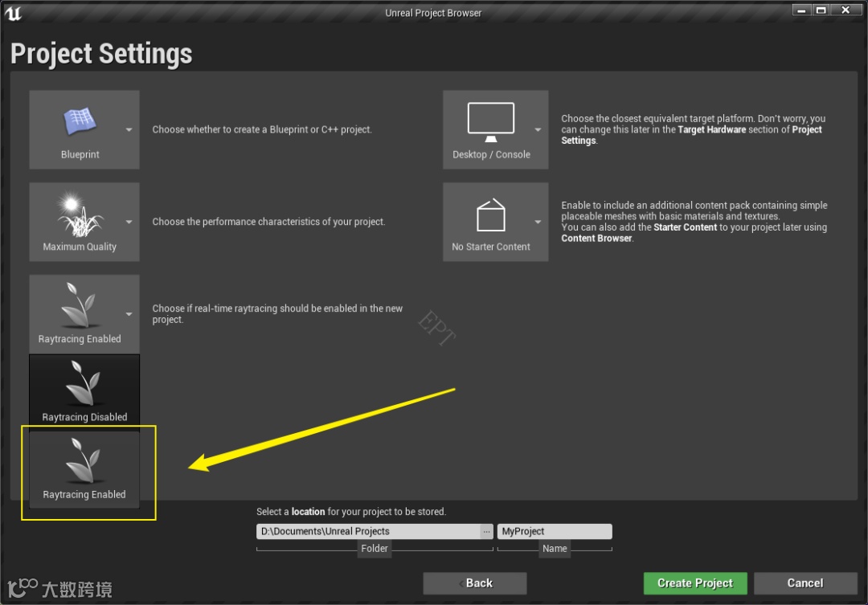Click the Cancel button
The width and height of the screenshot is (868, 605).
(x=805, y=583)
